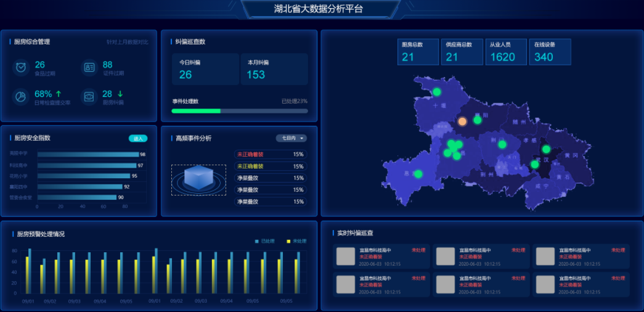This screenshot has height=312, width=644.
Task: Click the top bar valued 98 in 厨房安全指数
Action: [x=88, y=154]
